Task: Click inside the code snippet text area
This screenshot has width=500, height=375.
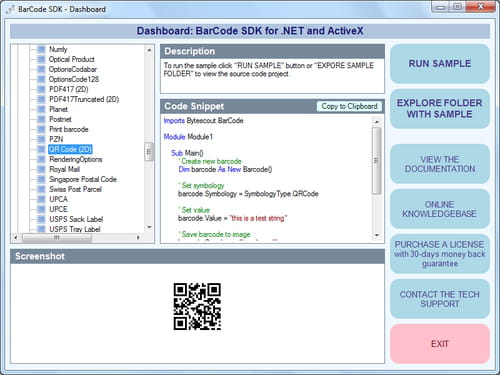Action: point(266,178)
